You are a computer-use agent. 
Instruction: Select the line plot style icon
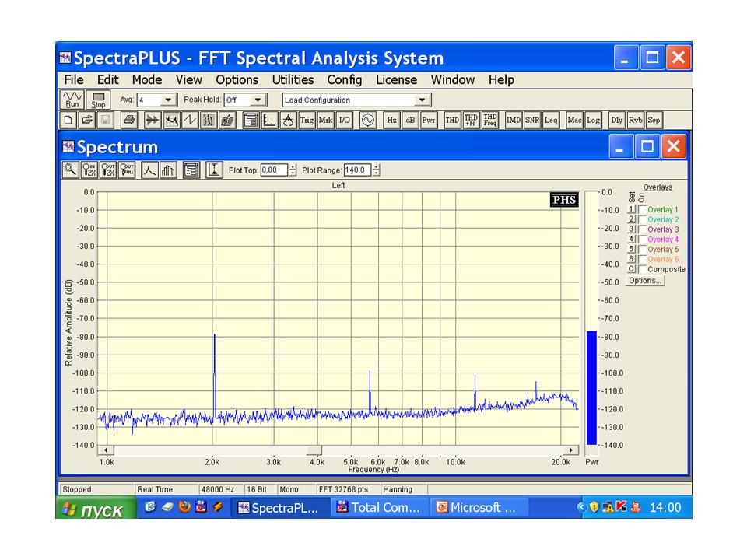click(x=149, y=170)
